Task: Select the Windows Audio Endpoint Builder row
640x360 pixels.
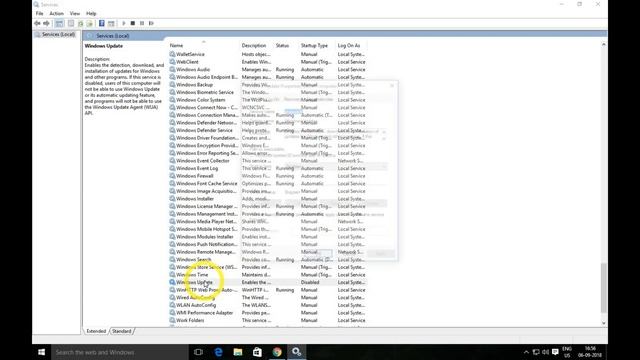Action: (x=267, y=77)
